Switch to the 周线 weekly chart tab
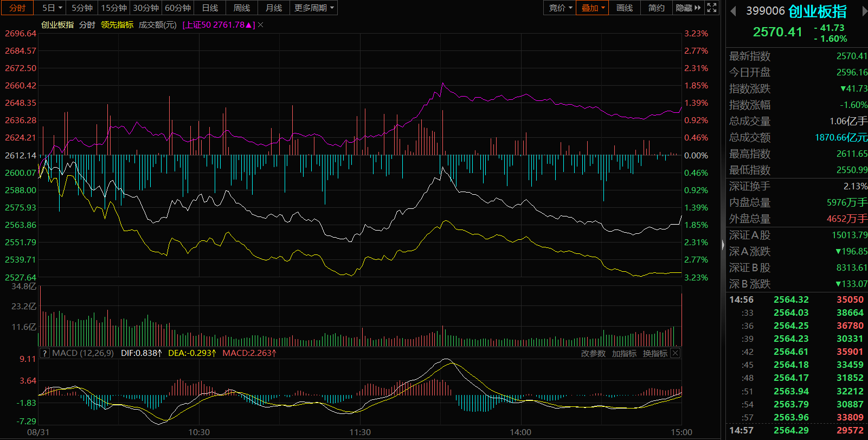 [x=242, y=8]
